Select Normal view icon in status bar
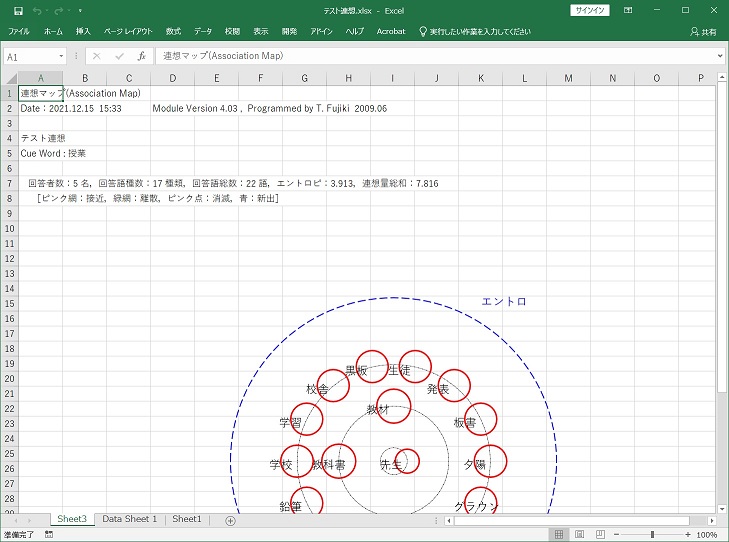Image resolution: width=729 pixels, height=542 pixels. pos(560,534)
